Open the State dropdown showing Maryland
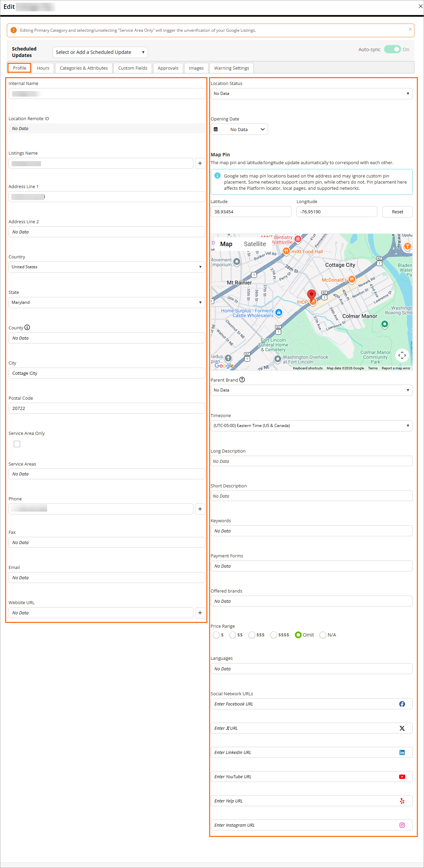 click(x=107, y=302)
